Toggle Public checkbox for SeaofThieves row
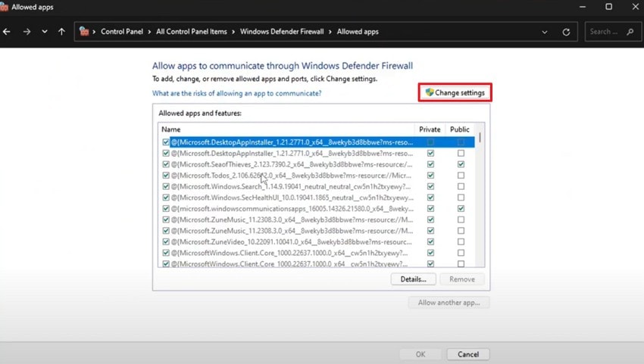Image resolution: width=644 pixels, height=364 pixels. 461,164
